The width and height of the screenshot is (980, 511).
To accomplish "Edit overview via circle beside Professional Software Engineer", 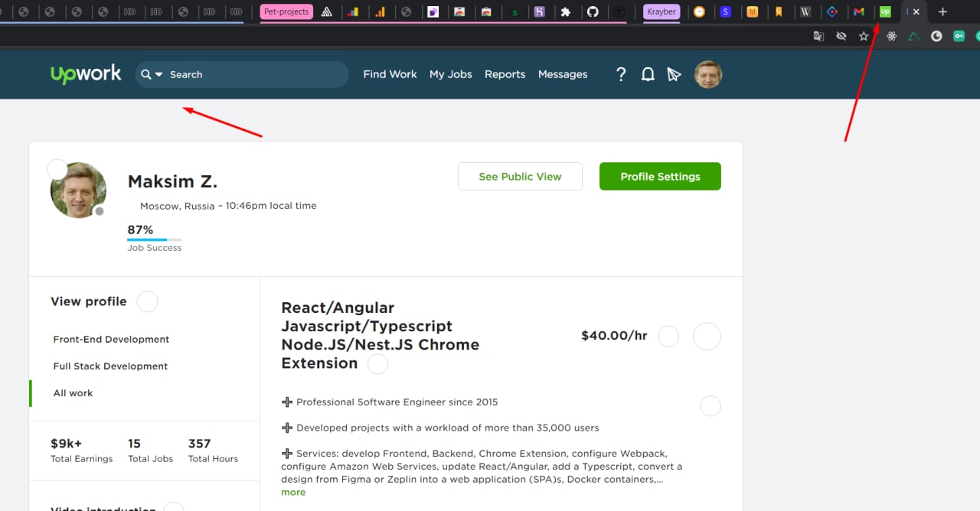I will [710, 405].
